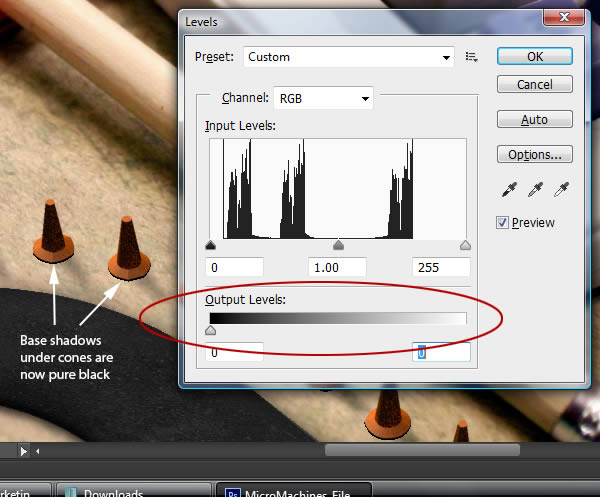The height and width of the screenshot is (497, 600).
Task: Select the black point eyedropper
Action: [509, 190]
